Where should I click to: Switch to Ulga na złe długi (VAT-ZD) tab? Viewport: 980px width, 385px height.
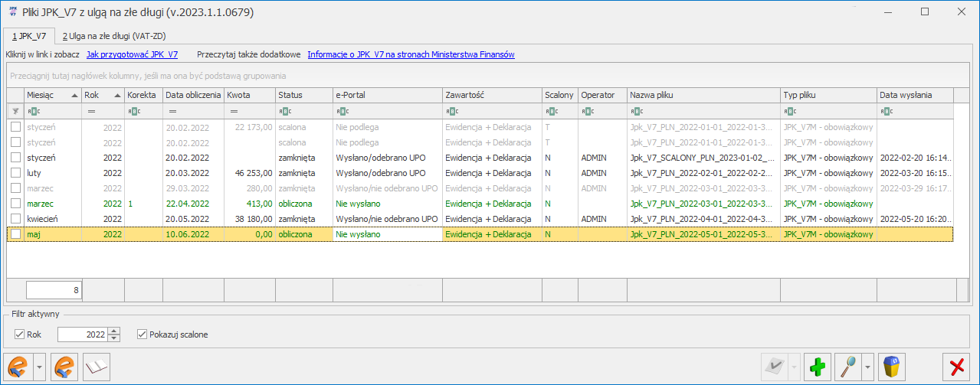point(114,36)
